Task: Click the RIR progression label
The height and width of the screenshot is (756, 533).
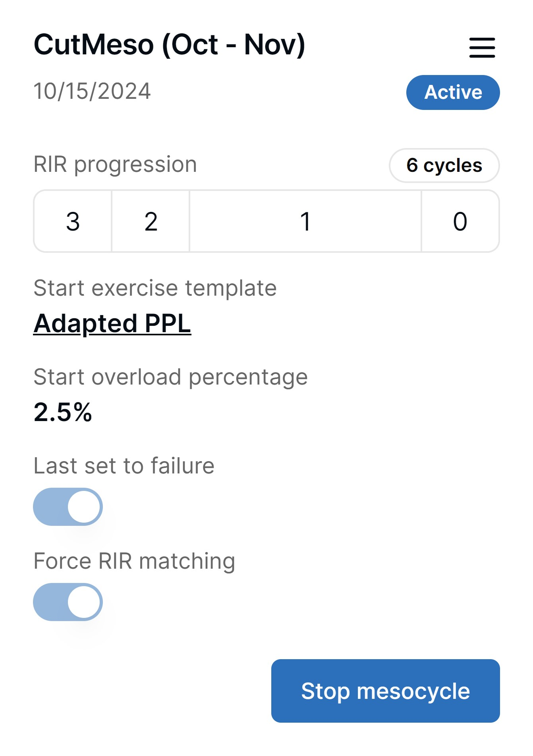Action: click(x=115, y=164)
